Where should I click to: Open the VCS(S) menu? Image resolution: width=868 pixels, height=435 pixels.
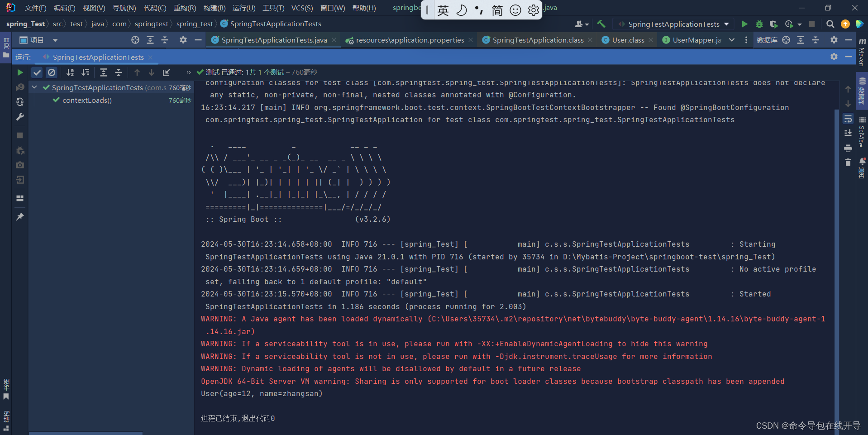[302, 8]
